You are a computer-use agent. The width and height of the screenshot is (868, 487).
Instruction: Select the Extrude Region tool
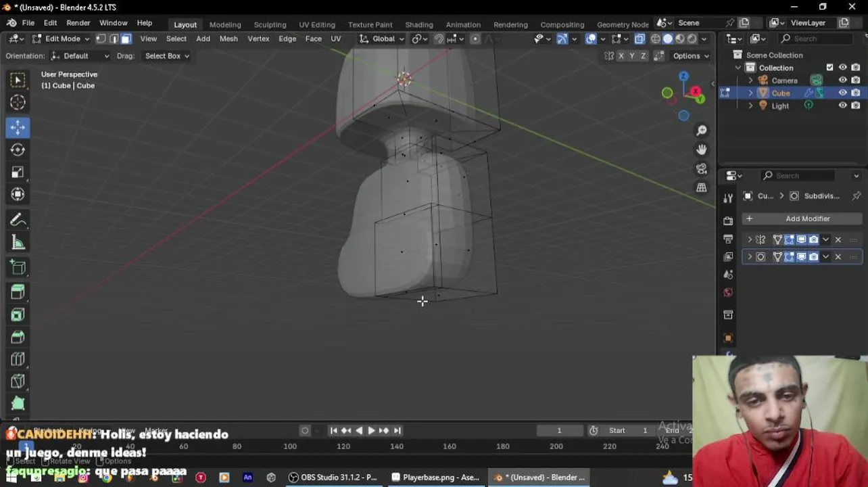click(18, 292)
